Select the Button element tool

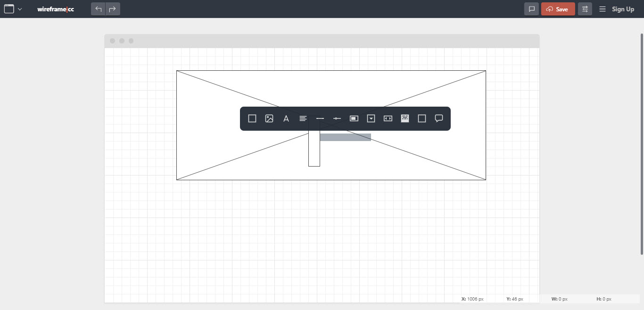(354, 118)
